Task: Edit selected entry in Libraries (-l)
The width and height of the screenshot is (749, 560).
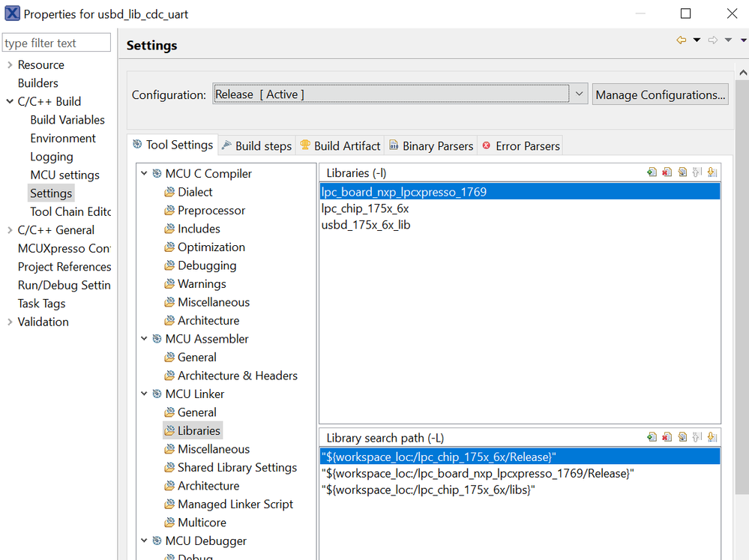Action: [682, 172]
